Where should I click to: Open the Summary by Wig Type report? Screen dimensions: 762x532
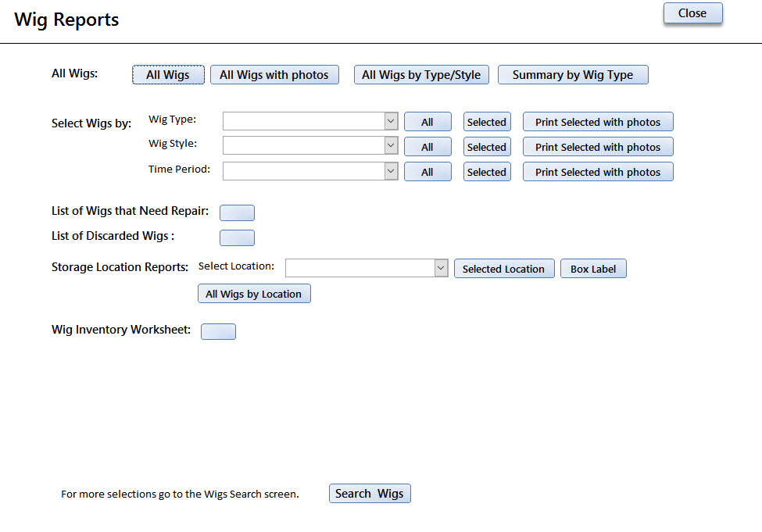pos(573,75)
